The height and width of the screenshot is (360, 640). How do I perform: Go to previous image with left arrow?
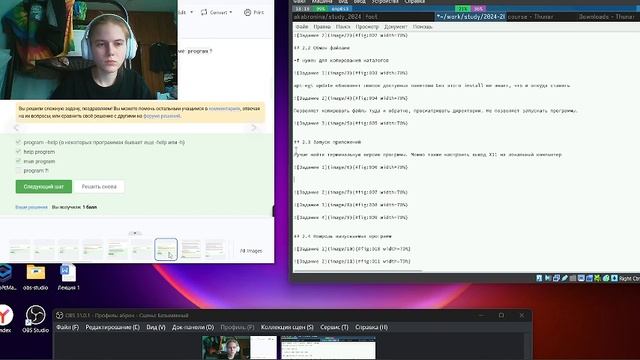16,128
